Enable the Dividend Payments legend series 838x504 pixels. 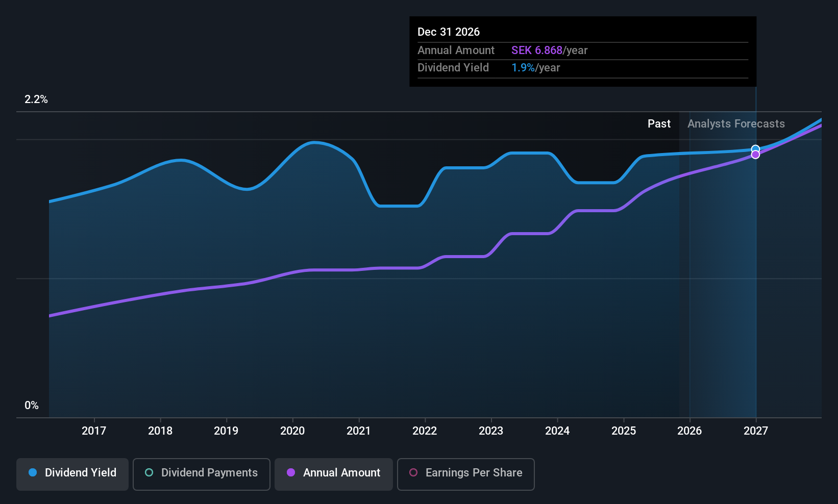(201, 473)
